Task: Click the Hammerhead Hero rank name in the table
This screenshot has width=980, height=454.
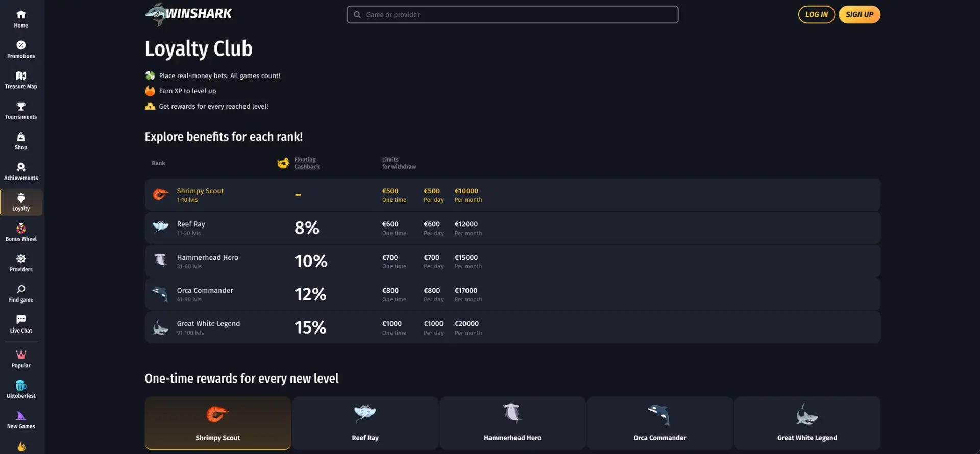Action: click(x=207, y=257)
